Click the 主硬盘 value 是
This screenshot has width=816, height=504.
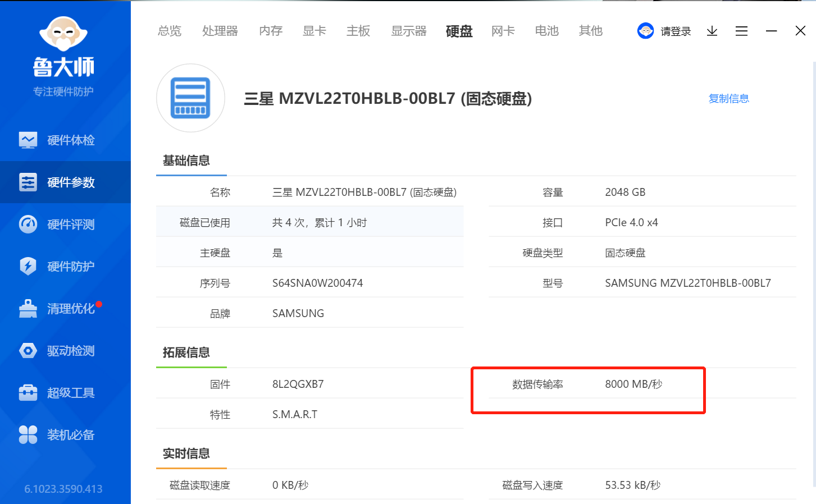[x=277, y=253]
